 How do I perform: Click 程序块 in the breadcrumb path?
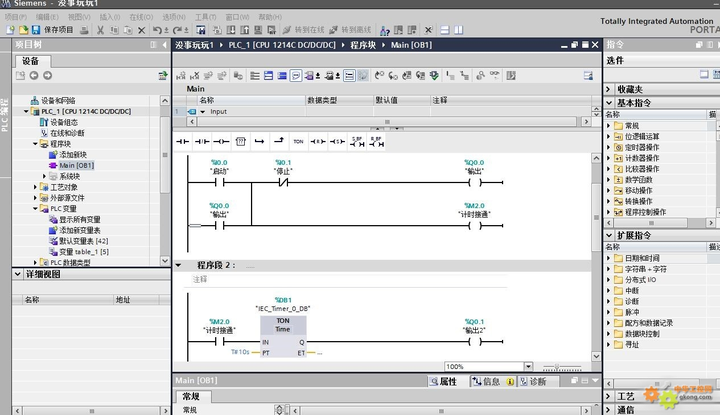coord(363,45)
